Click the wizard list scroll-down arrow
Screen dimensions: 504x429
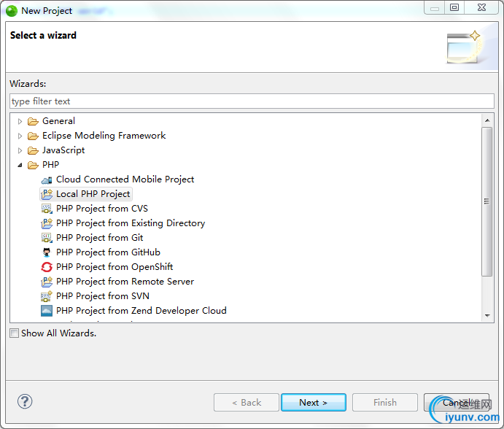(487, 315)
